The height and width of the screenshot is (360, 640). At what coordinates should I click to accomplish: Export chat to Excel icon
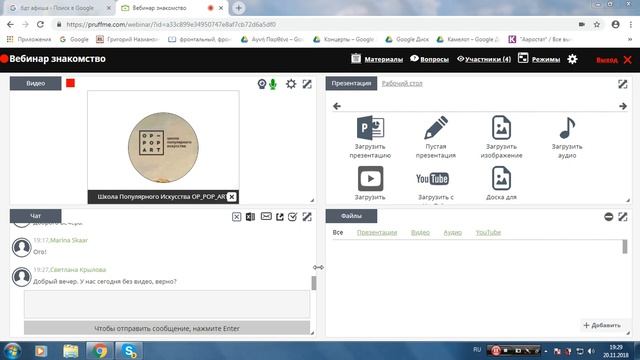tap(250, 217)
